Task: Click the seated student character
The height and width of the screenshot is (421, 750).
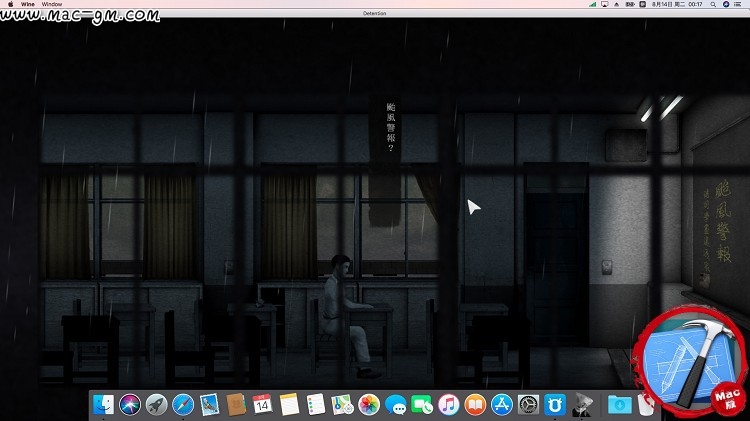Action: click(345, 316)
